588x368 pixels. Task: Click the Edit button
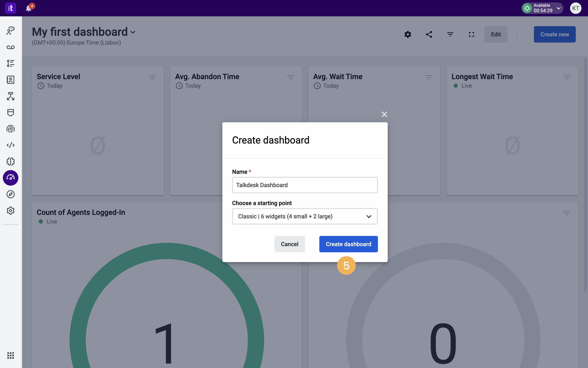pyautogui.click(x=496, y=34)
